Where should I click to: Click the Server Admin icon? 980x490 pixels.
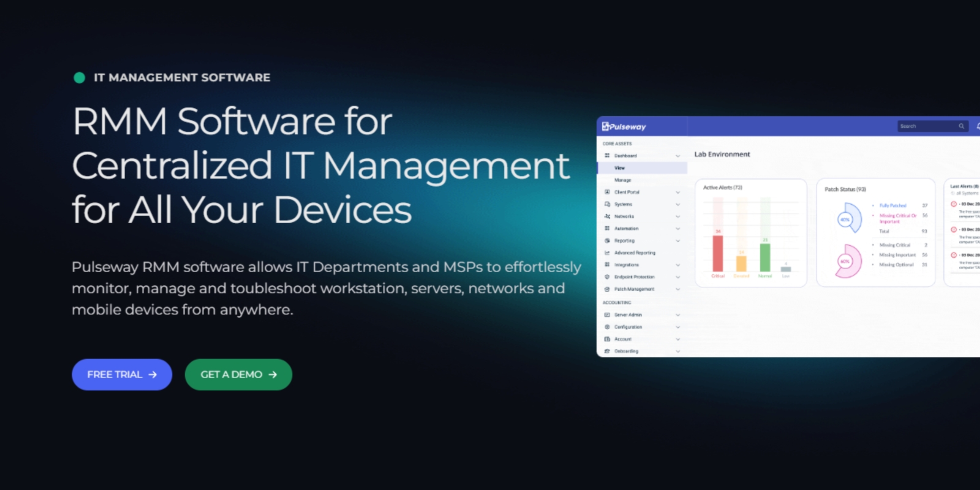(607, 315)
